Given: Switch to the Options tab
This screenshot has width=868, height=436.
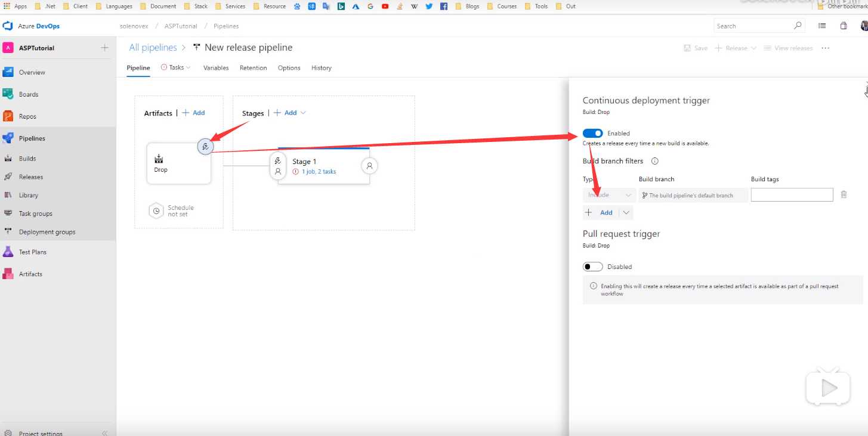Looking at the screenshot, I should [289, 68].
